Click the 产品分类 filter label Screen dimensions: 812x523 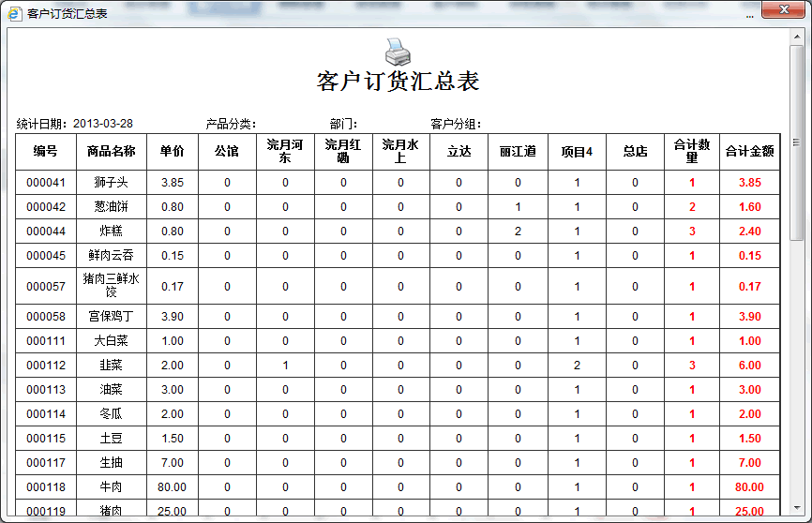(231, 124)
